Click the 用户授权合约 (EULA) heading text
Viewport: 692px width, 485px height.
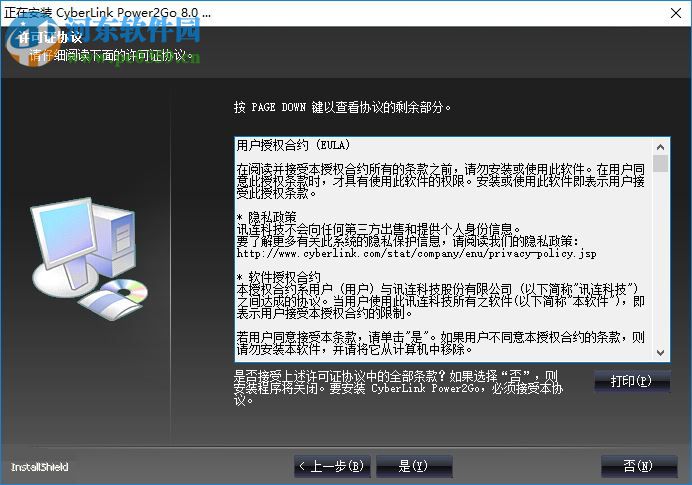(293, 145)
